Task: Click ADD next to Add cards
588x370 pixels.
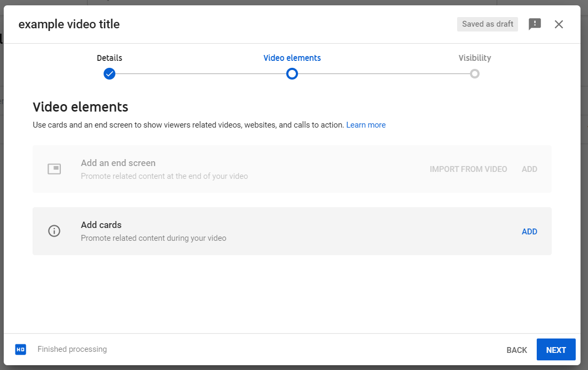Action: pyautogui.click(x=529, y=232)
